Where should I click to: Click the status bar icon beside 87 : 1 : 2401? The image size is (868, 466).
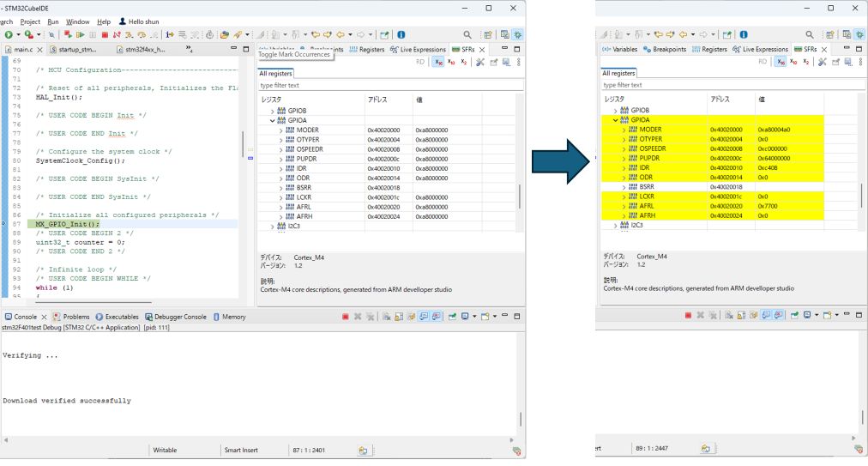pos(363,449)
